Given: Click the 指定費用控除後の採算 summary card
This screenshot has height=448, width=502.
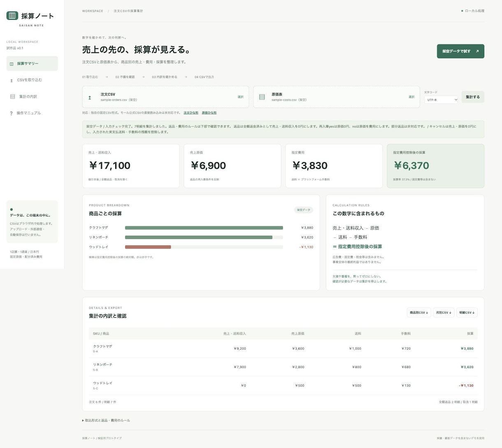Looking at the screenshot, I should [x=435, y=166].
